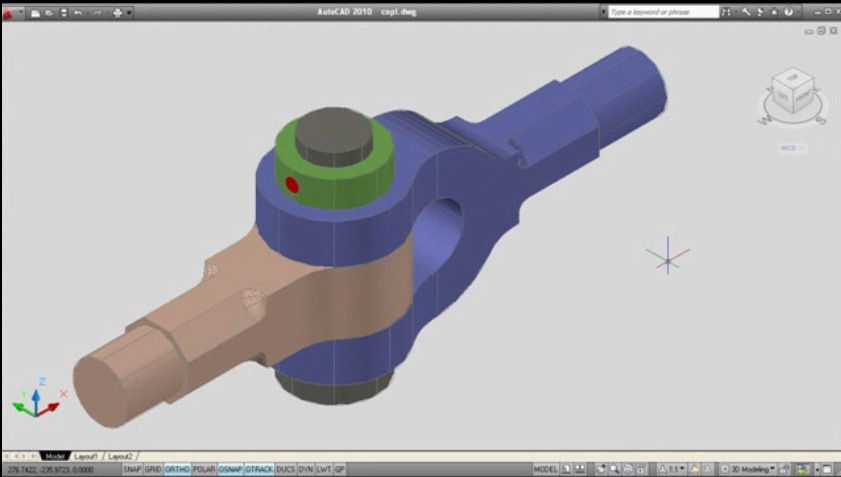This screenshot has height=477, width=841.
Task: Click the keyword search input field
Action: (x=663, y=12)
